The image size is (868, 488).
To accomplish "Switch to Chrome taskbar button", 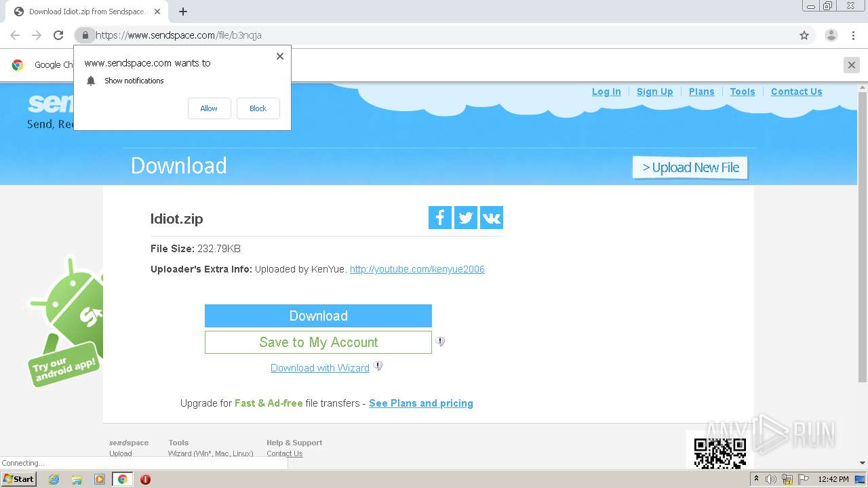I will pos(123,479).
